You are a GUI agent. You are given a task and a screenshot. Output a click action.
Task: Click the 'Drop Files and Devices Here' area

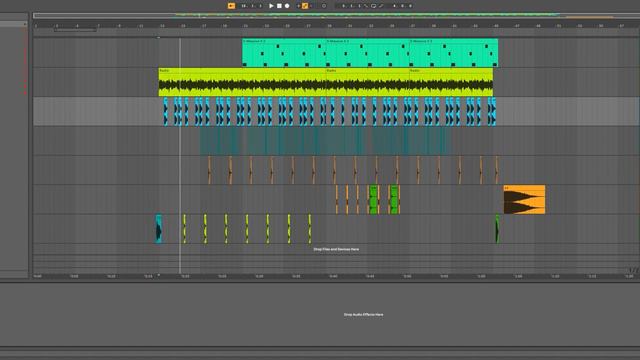(336, 249)
